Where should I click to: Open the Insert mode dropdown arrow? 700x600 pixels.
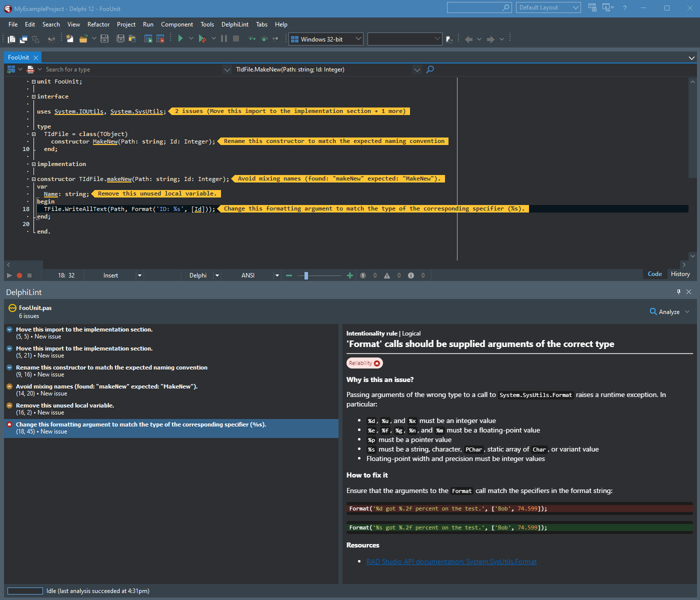click(x=139, y=275)
